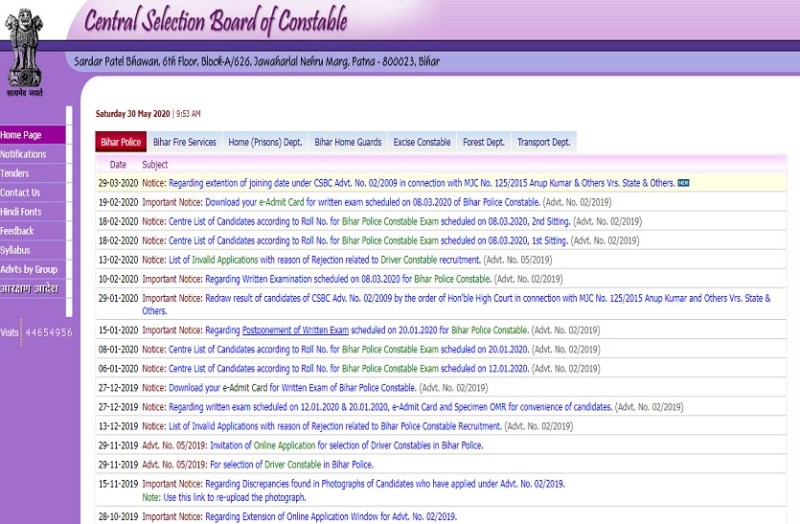Open Contact Us sidebar link
The image size is (800, 524).
21,192
